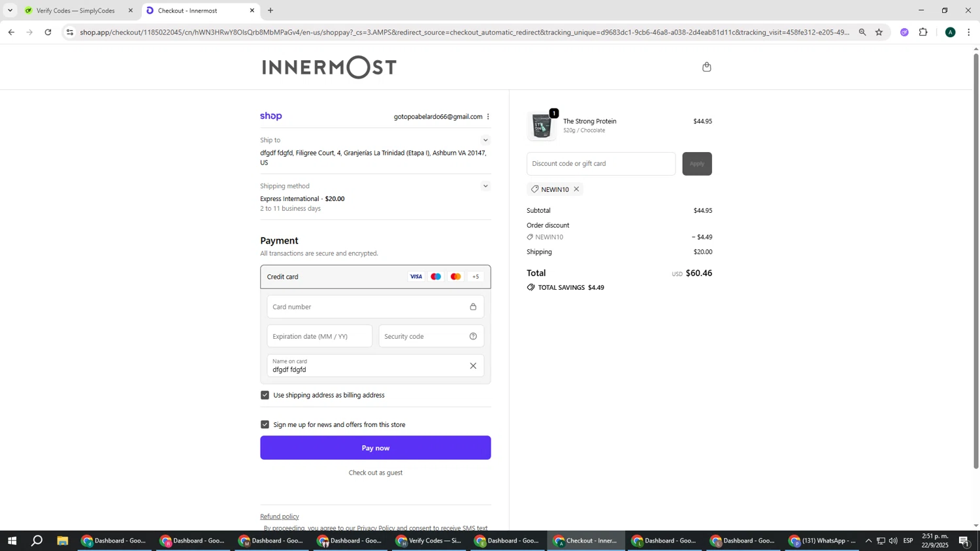This screenshot has height=551, width=980.
Task: Open File Explorer from taskbar
Action: coord(63,541)
